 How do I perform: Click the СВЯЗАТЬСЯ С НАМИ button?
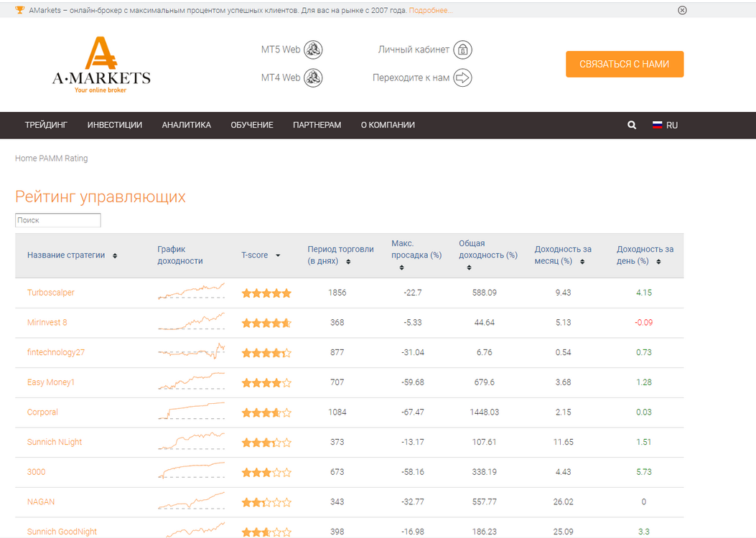(625, 64)
